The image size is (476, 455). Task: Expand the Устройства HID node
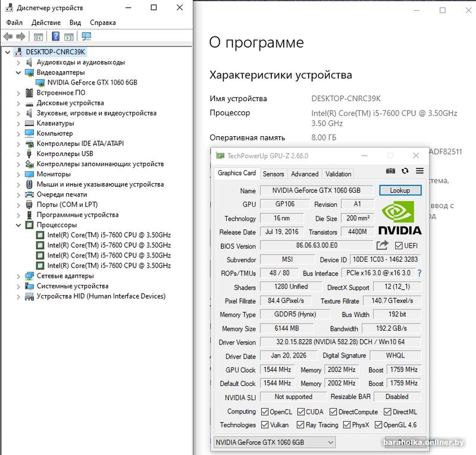(18, 297)
